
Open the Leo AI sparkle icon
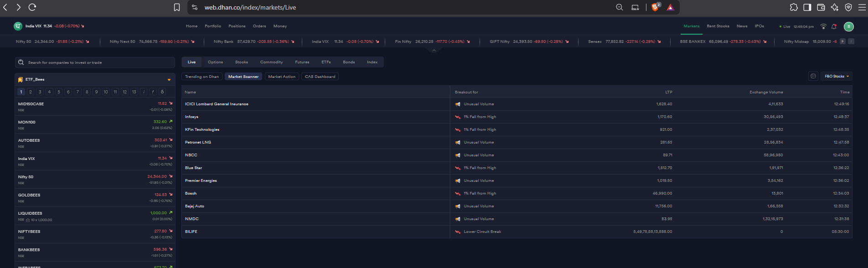[x=835, y=7]
